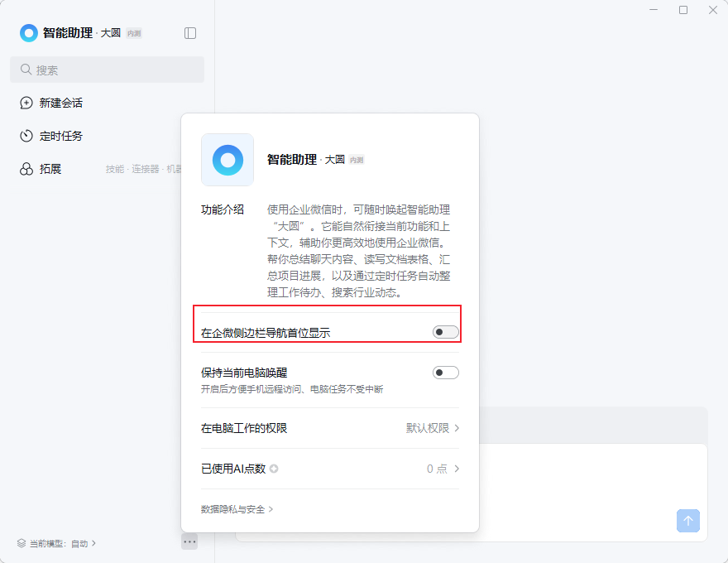The height and width of the screenshot is (563, 728).
Task: Click the popup title 智能助理 · 大圆
Action: point(305,160)
